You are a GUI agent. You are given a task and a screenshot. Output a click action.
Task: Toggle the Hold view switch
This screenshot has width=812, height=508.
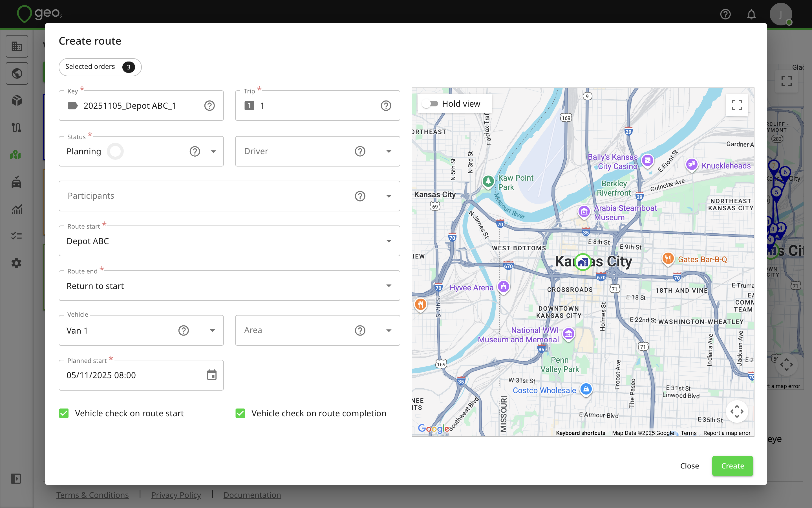click(x=431, y=104)
